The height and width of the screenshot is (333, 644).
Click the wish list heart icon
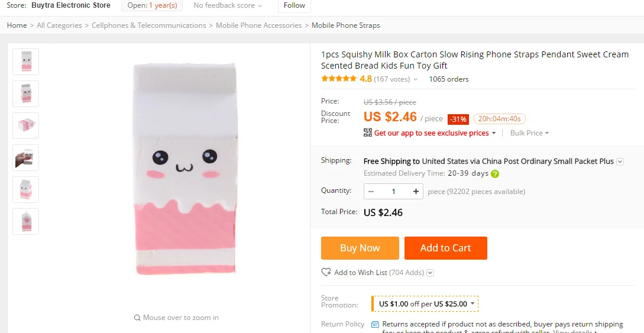[326, 272]
